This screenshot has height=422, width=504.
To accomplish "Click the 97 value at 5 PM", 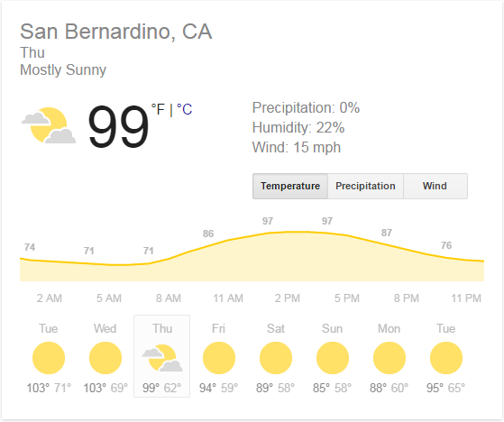I will (x=327, y=221).
